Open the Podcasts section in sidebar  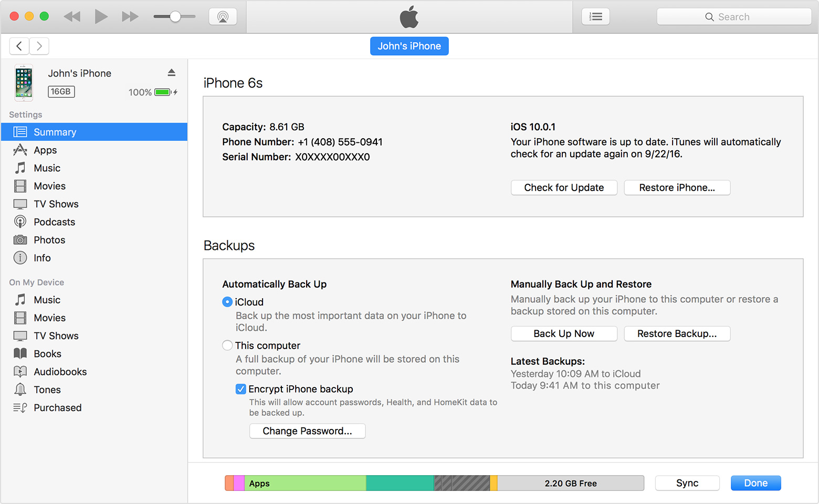pos(54,222)
